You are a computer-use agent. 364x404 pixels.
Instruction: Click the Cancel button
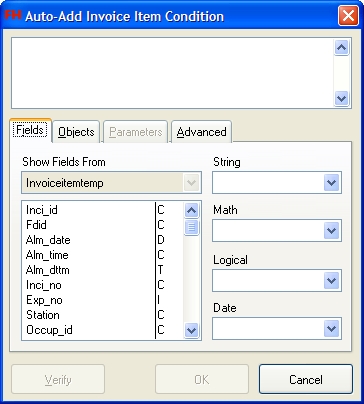[306, 379]
